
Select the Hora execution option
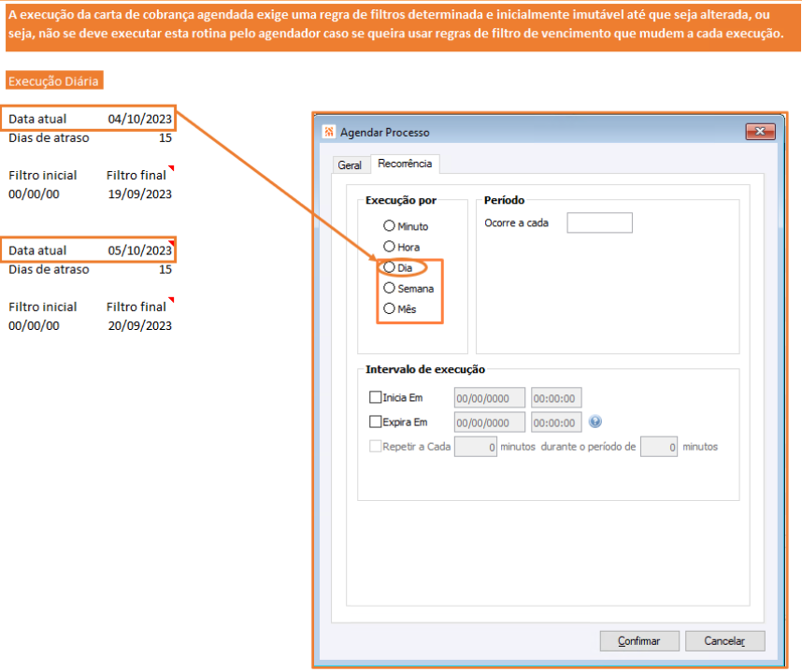389,247
